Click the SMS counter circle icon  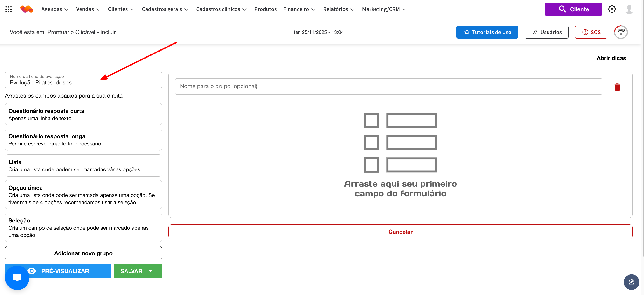[x=620, y=32]
